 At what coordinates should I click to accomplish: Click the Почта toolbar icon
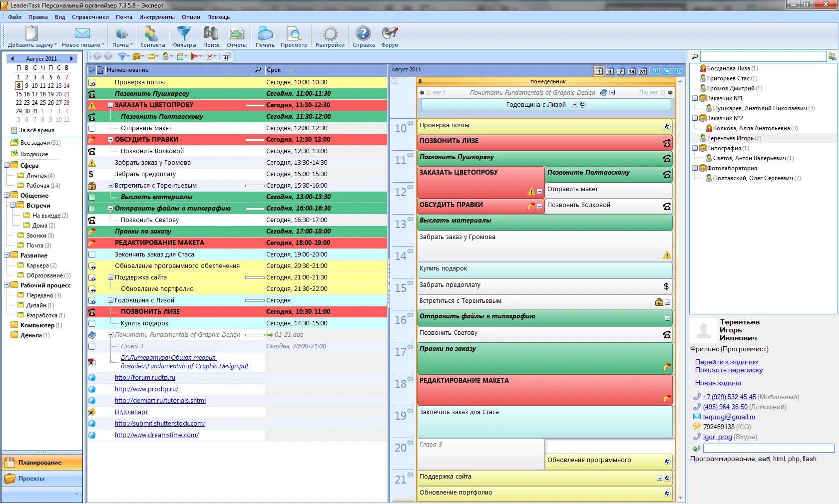(122, 33)
